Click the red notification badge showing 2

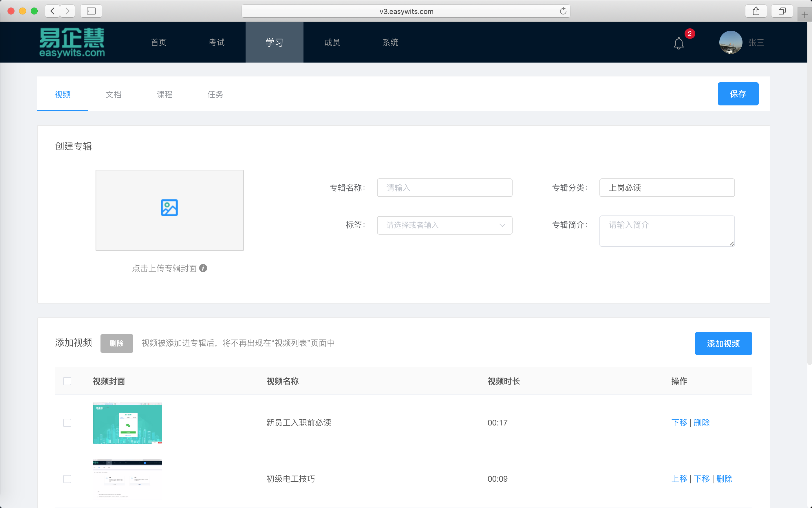click(690, 34)
